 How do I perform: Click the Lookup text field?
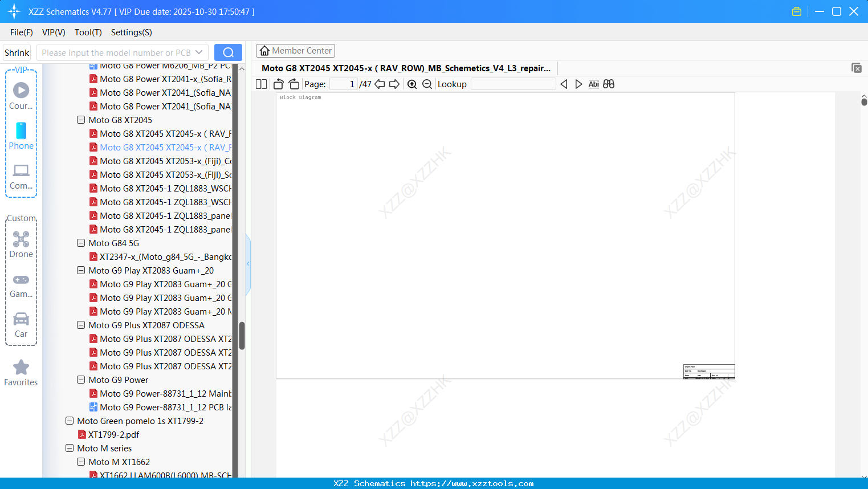point(513,84)
